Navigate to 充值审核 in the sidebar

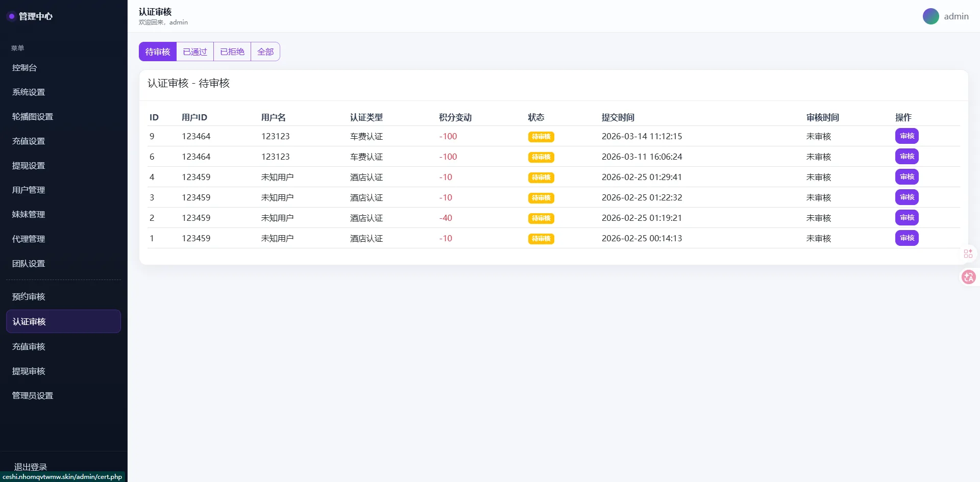[29, 347]
